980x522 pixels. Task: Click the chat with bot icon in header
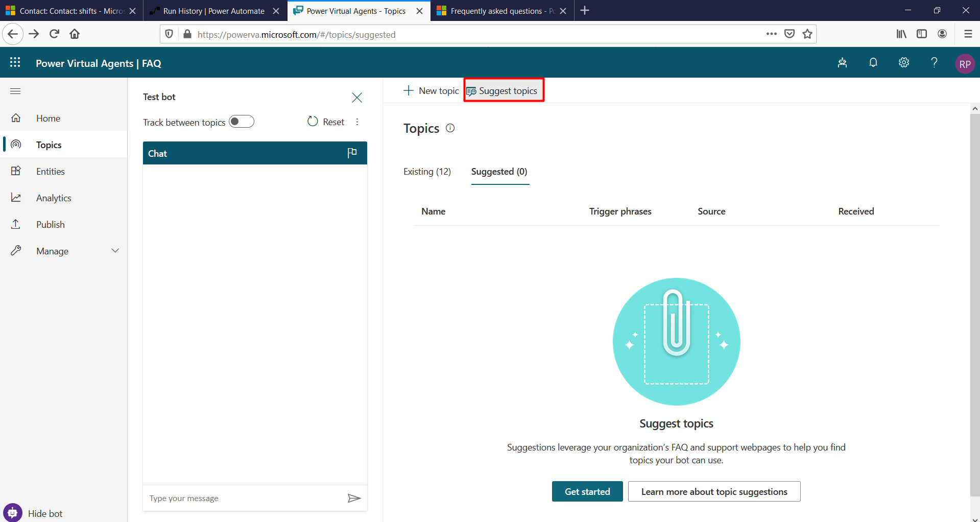coord(842,63)
